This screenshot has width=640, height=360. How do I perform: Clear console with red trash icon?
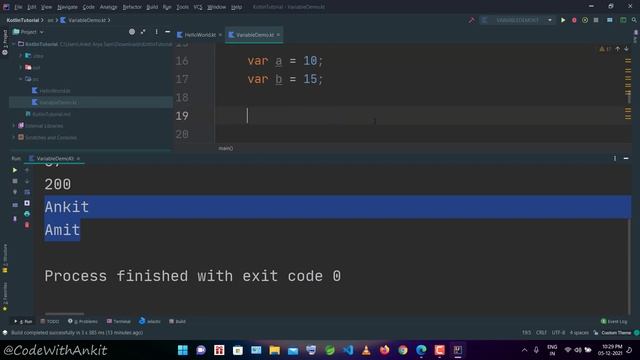point(27,225)
